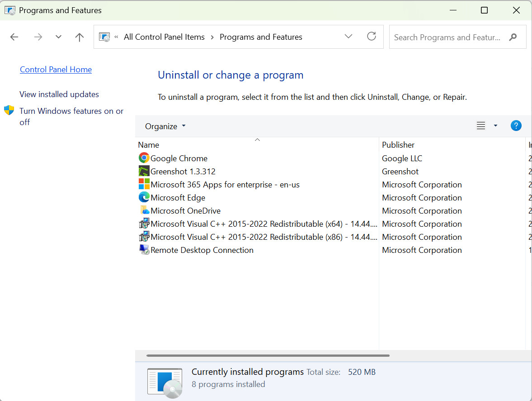This screenshot has height=401, width=532.
Task: Click the address bar Control Panel icon
Action: click(104, 37)
